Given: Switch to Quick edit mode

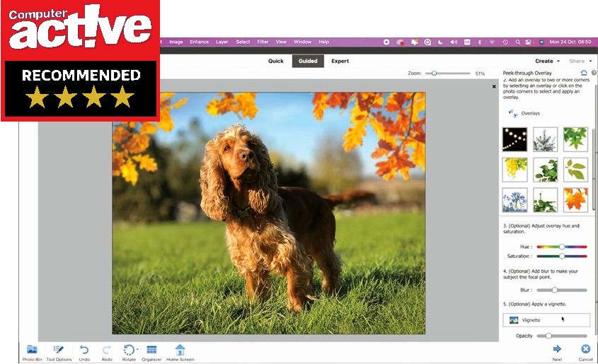Looking at the screenshot, I should 276,61.
